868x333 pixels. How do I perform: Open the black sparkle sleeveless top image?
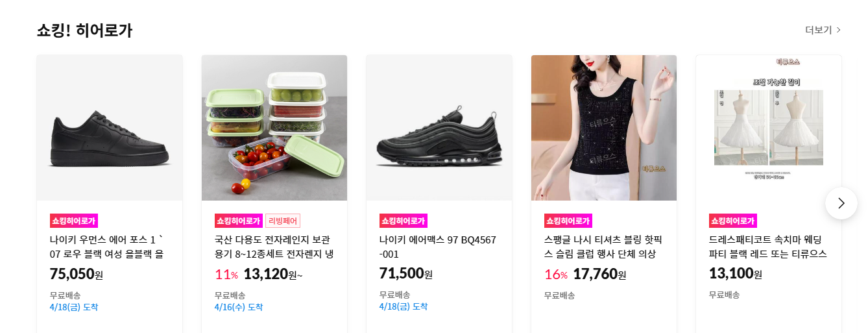click(x=604, y=128)
